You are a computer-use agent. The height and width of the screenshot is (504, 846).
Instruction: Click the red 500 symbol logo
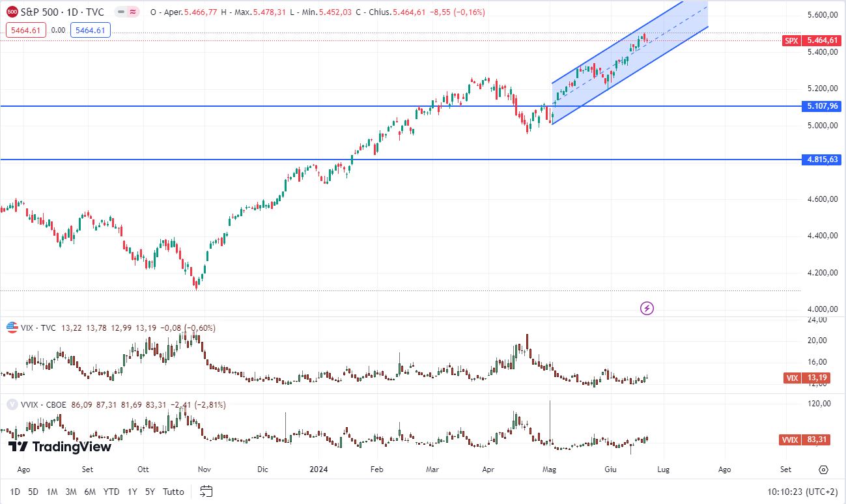click(12, 12)
